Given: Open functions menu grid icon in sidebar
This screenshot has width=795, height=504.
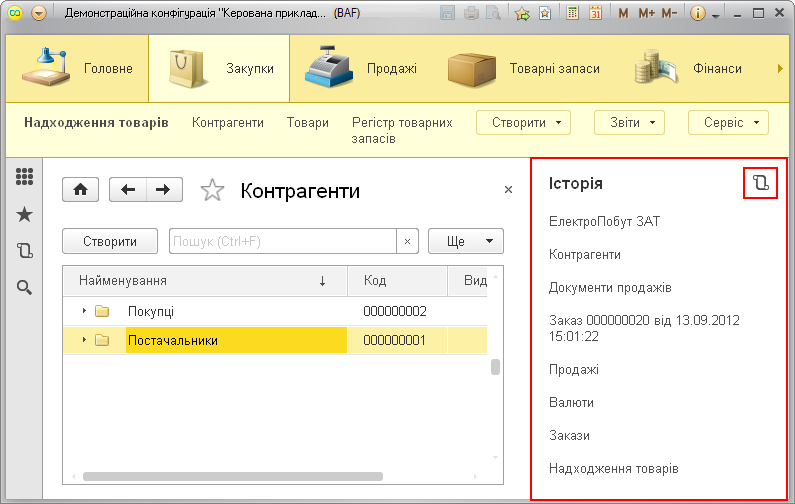Looking at the screenshot, I should 24,177.
